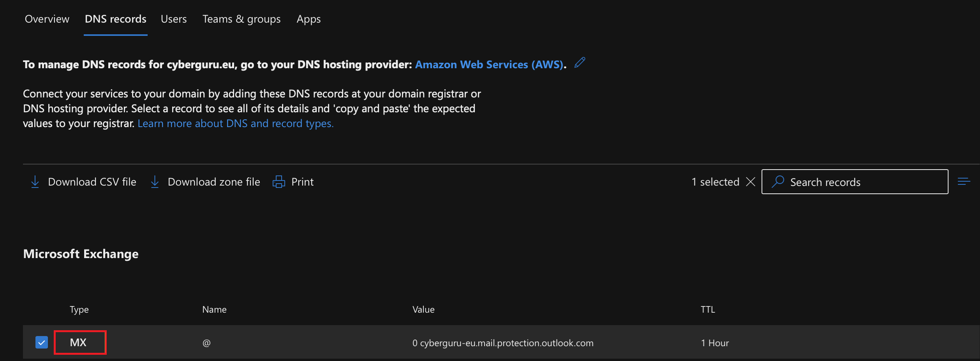
Task: Click the magnifier icon in search box
Action: pyautogui.click(x=778, y=182)
